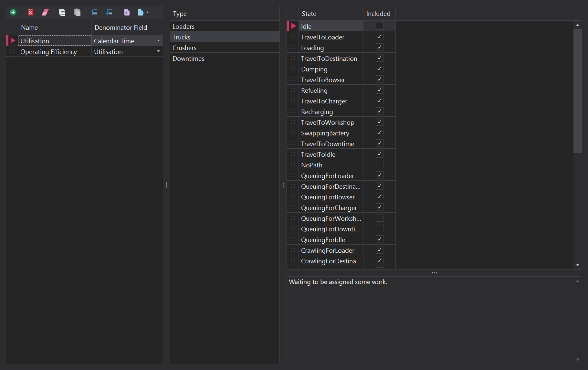Click the Move row up icon

(x=94, y=12)
